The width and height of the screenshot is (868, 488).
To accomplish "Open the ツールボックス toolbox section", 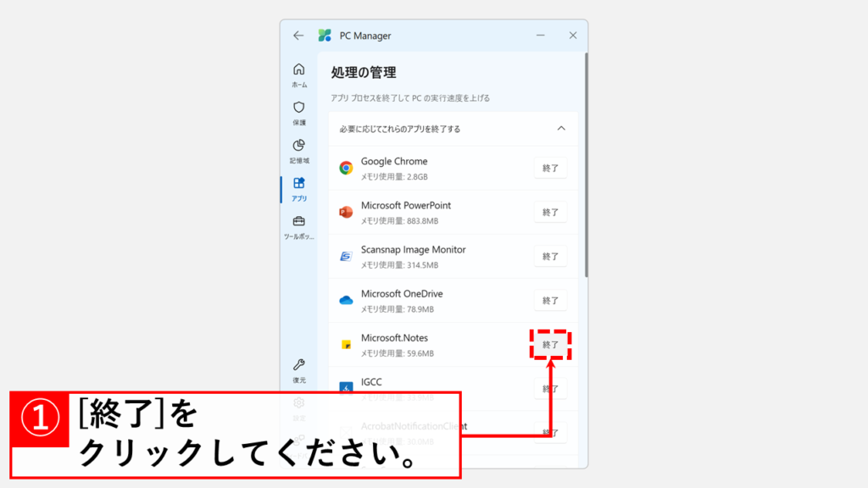I will click(x=299, y=226).
